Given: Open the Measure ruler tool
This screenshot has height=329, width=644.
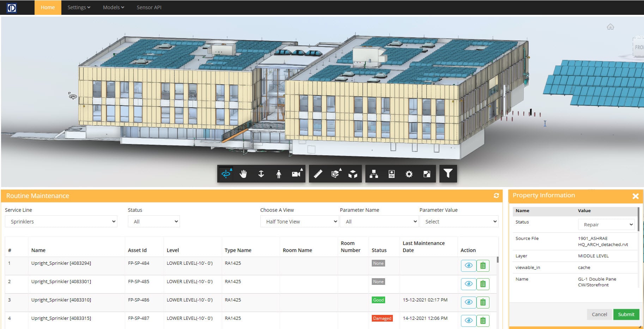Looking at the screenshot, I should click(318, 174).
